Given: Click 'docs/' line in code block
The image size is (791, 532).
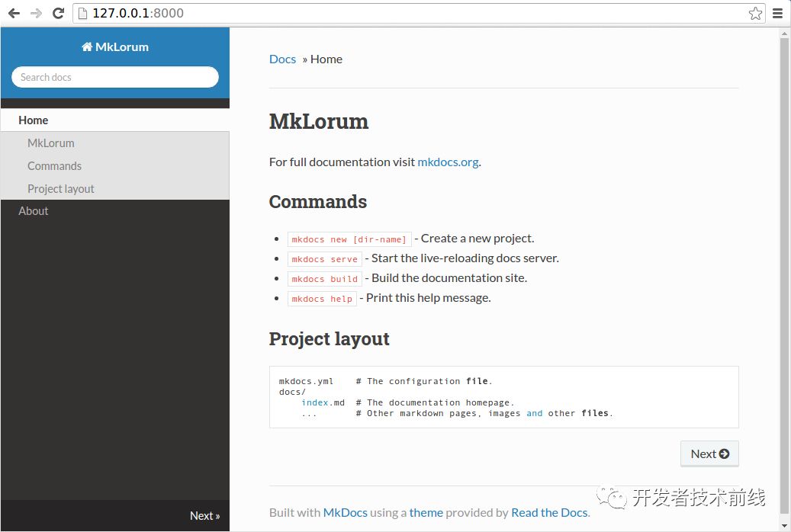Looking at the screenshot, I should click(x=292, y=392).
